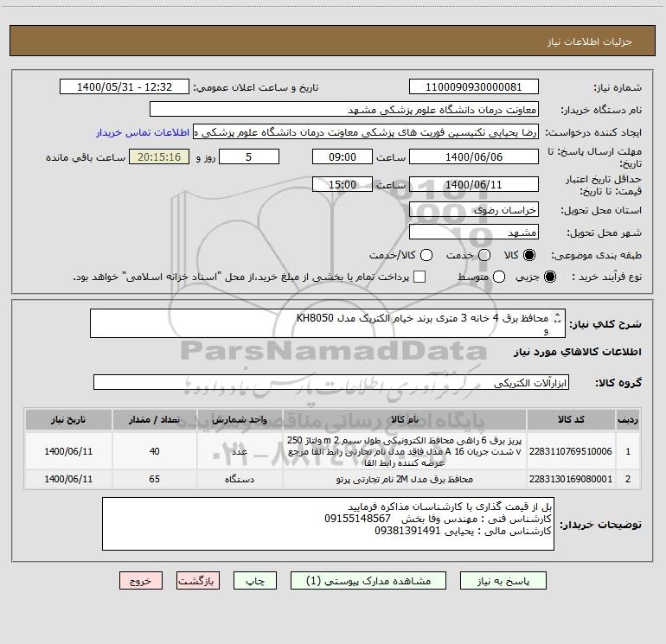The width and height of the screenshot is (666, 644).
Task: Select the متوسط purchase type radio
Action: coord(499,277)
